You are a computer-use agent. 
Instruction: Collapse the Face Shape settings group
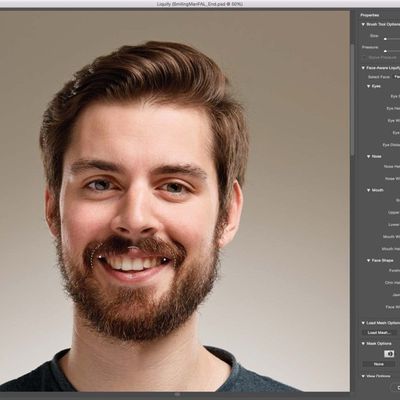click(369, 260)
